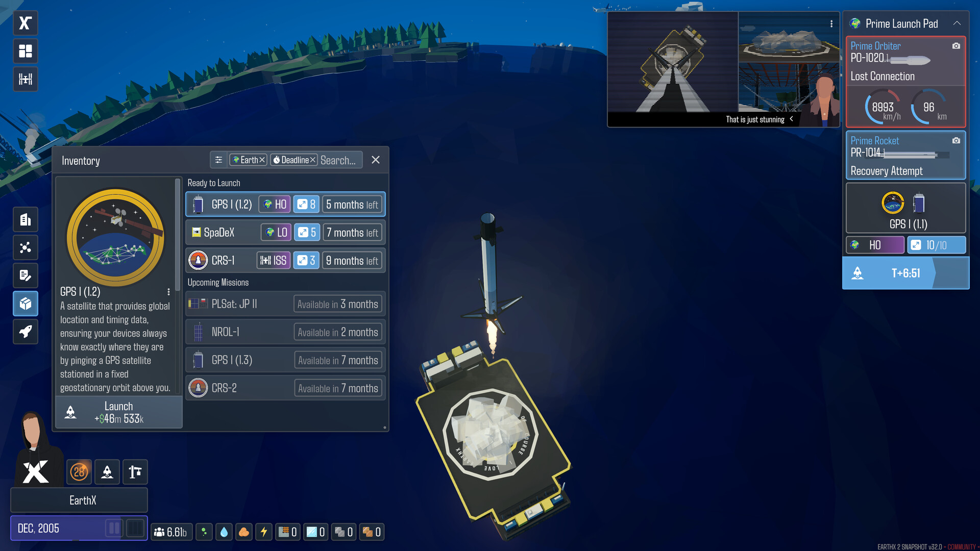The height and width of the screenshot is (551, 980).
Task: Open the Prime Orbiter PO-1020 card
Action: coord(905,82)
